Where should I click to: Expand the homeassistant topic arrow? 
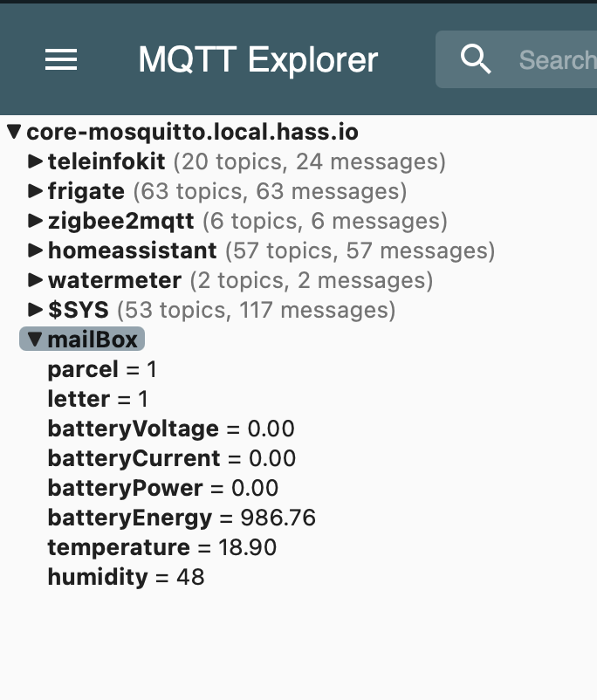(35, 250)
